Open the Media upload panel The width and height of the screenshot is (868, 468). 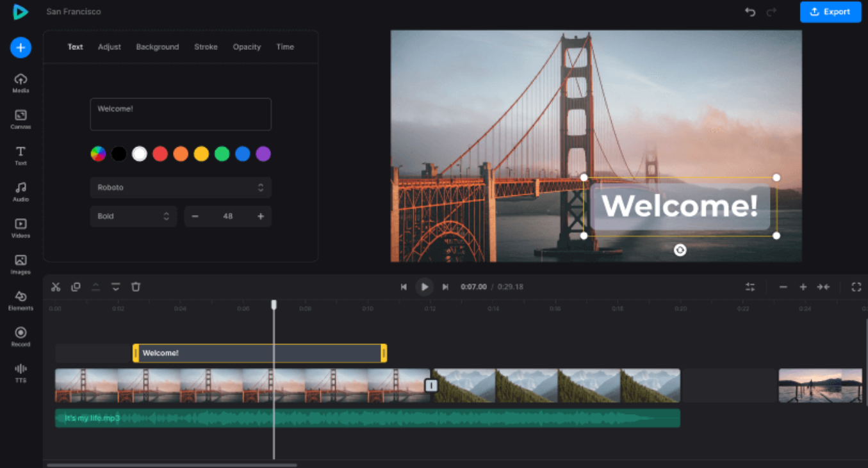[20, 82]
